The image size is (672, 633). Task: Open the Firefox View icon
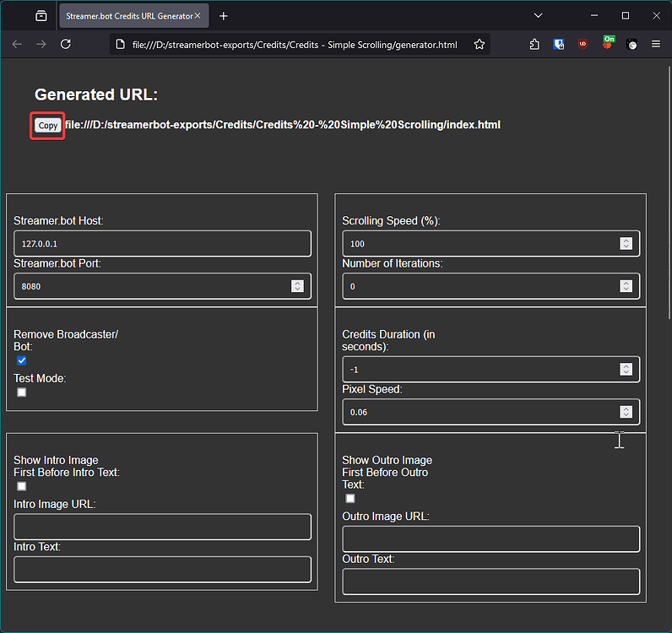pos(41,16)
